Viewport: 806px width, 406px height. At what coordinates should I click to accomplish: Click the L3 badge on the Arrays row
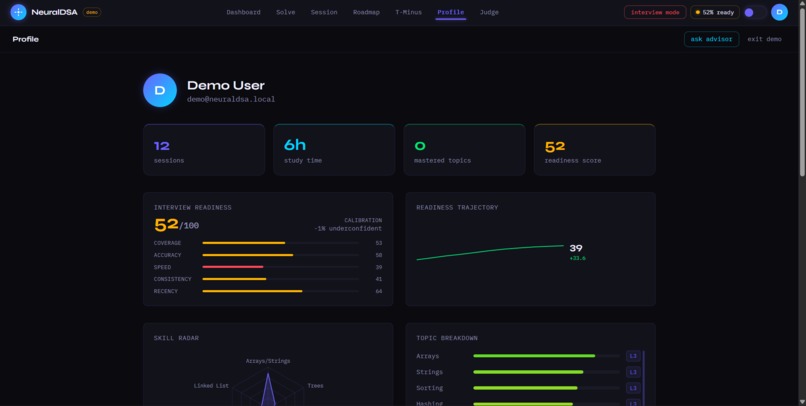pyautogui.click(x=633, y=356)
